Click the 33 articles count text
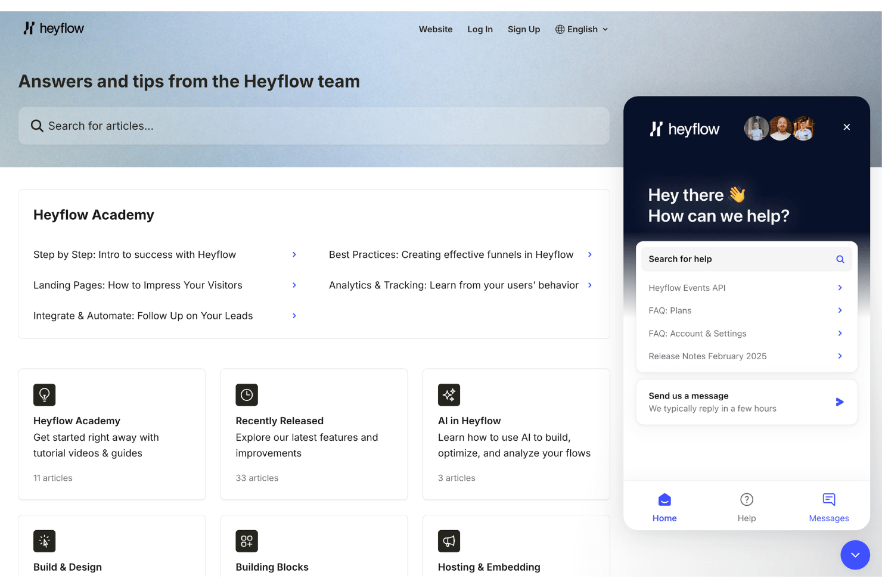The image size is (882, 588). [x=257, y=478]
